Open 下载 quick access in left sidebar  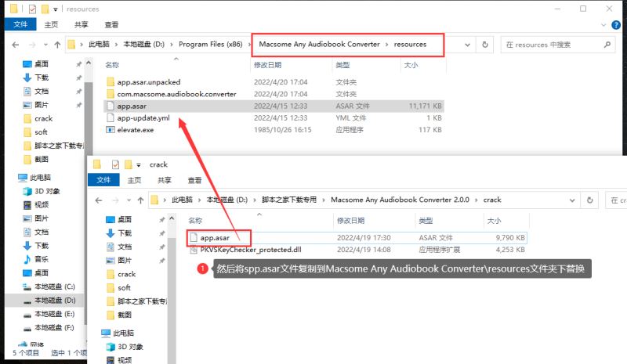pyautogui.click(x=42, y=77)
